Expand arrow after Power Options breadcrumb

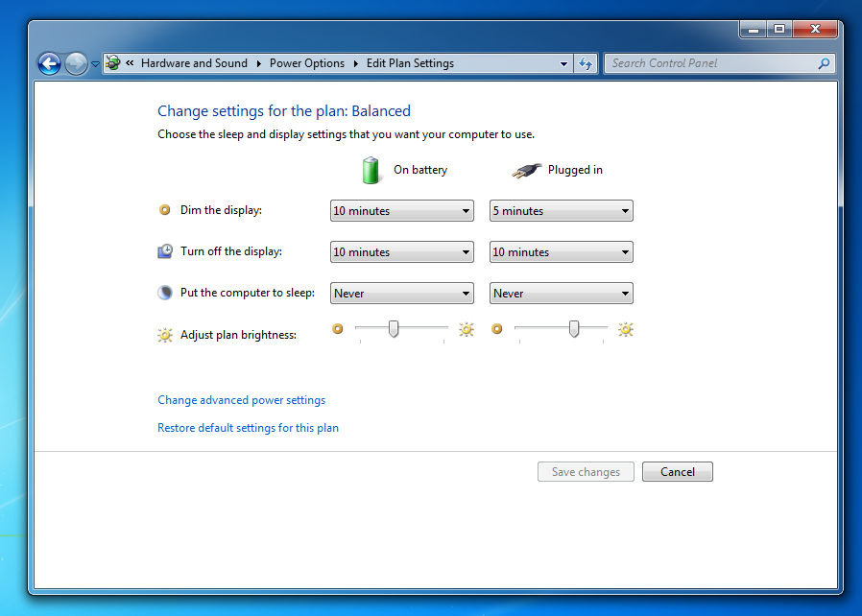tap(356, 63)
